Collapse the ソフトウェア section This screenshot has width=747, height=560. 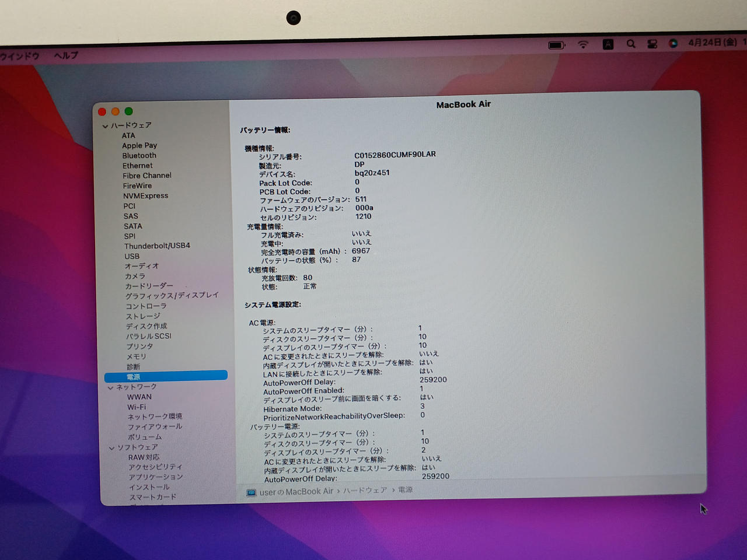[111, 448]
